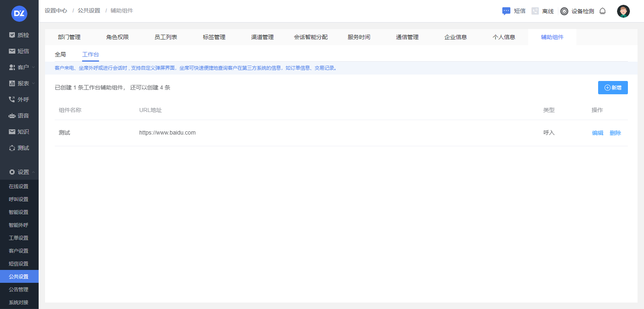Open the 外呼 outbound call phone icon
Image resolution: width=644 pixels, height=309 pixels.
click(12, 100)
